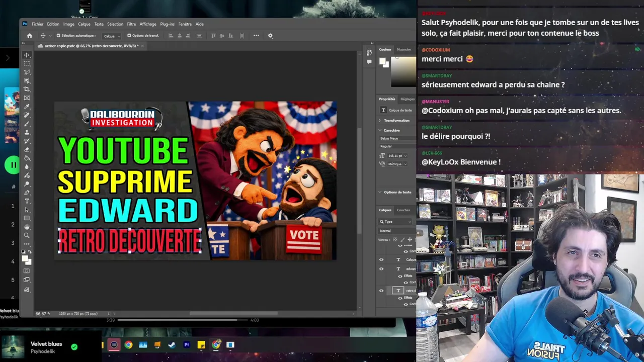Click @LEK-666 username in chat
The width and height of the screenshot is (644, 362).
(432, 153)
